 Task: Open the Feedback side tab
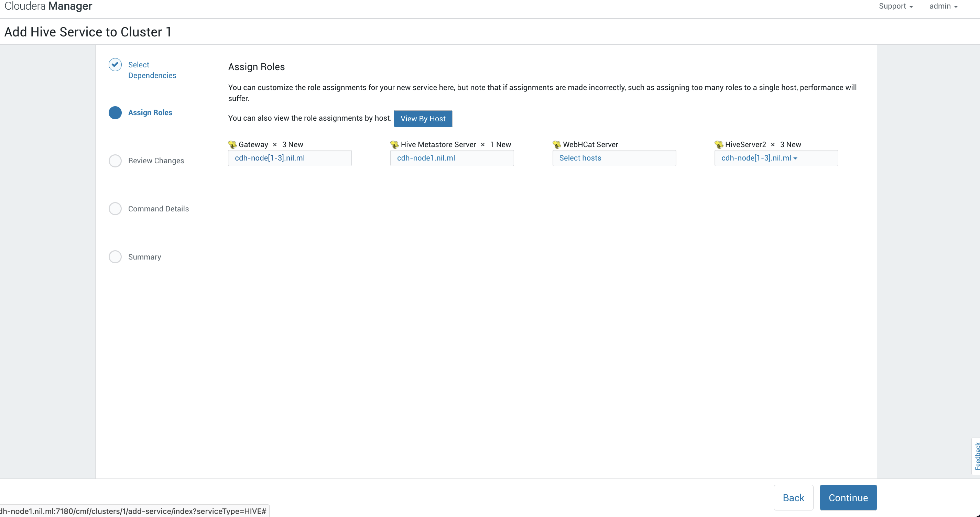point(976,456)
